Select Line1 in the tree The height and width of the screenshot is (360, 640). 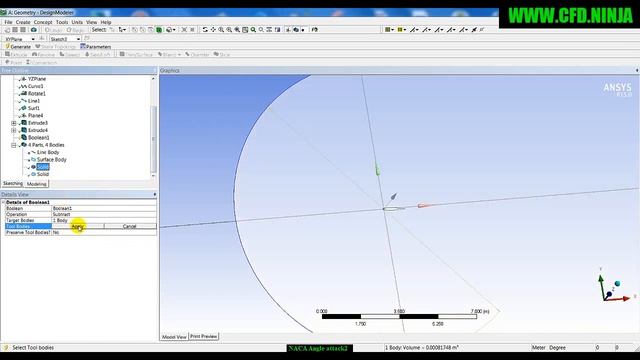point(34,101)
